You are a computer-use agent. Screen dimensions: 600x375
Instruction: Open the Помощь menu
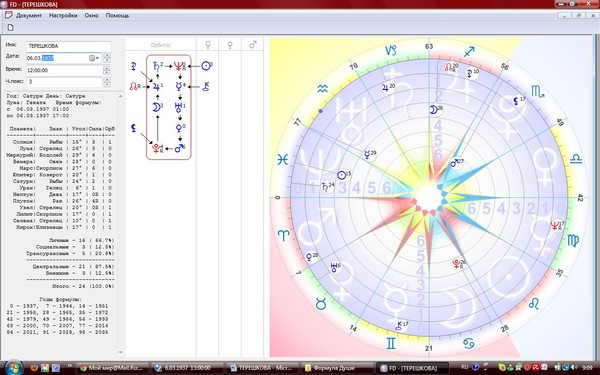pyautogui.click(x=117, y=16)
